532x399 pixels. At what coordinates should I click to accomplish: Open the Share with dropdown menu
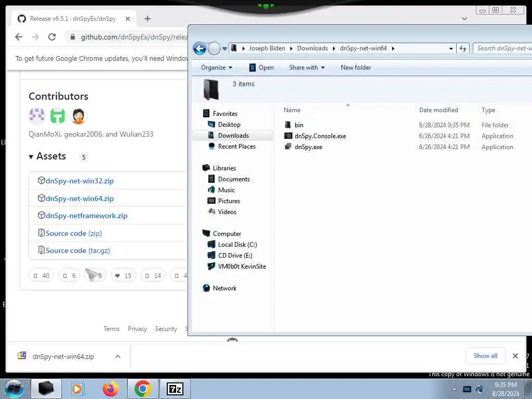click(307, 68)
